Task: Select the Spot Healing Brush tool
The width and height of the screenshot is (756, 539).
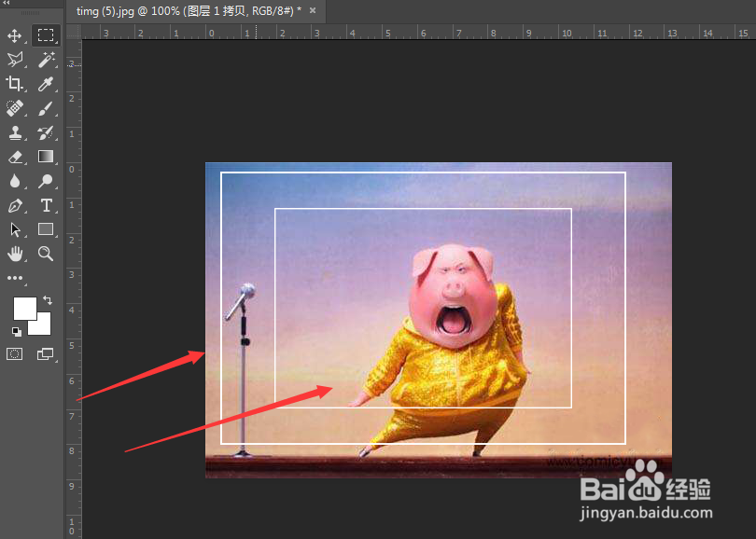Action: [14, 108]
